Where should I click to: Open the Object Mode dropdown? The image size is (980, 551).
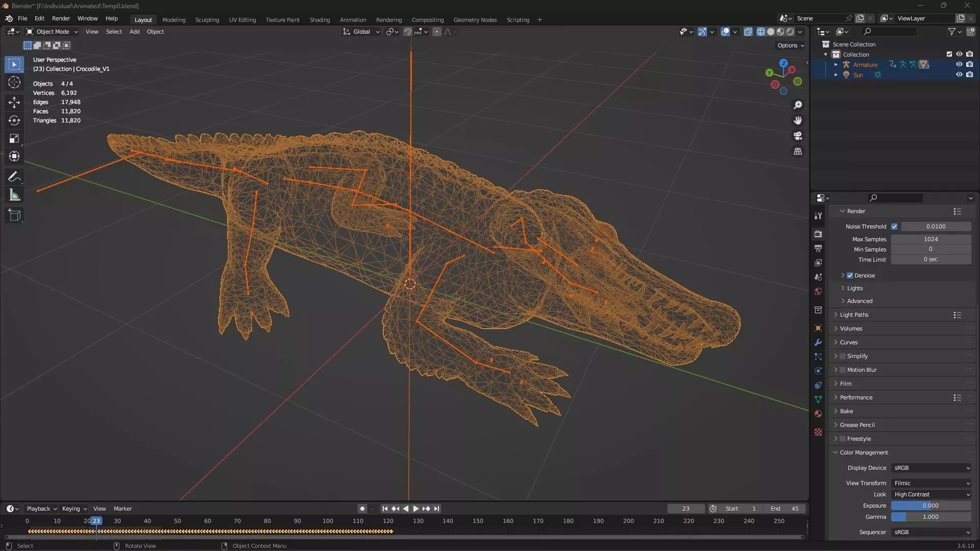[52, 32]
